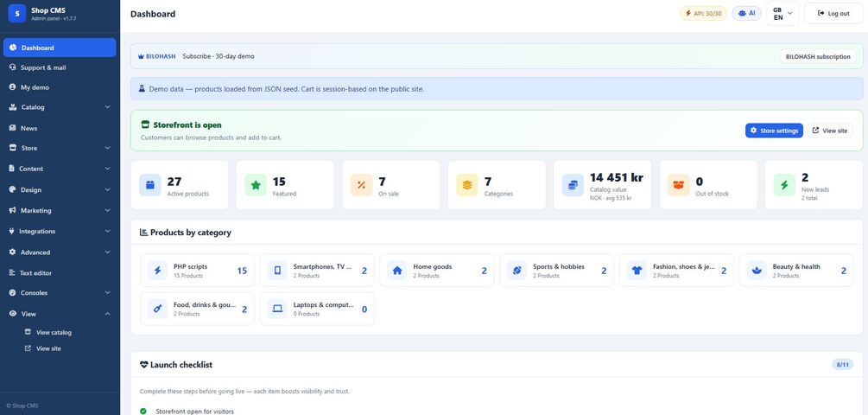Click the Log out button
868x415 pixels.
pyautogui.click(x=833, y=13)
